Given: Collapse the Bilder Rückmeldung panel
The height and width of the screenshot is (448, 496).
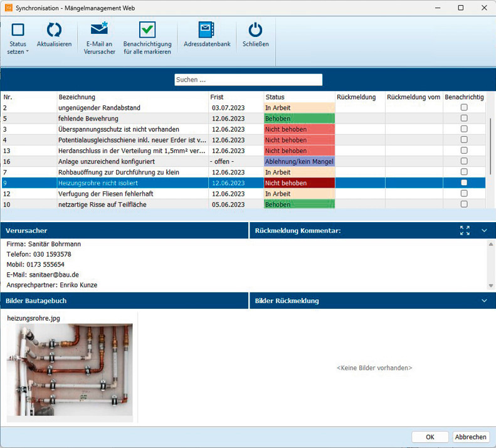Looking at the screenshot, I should click(484, 301).
